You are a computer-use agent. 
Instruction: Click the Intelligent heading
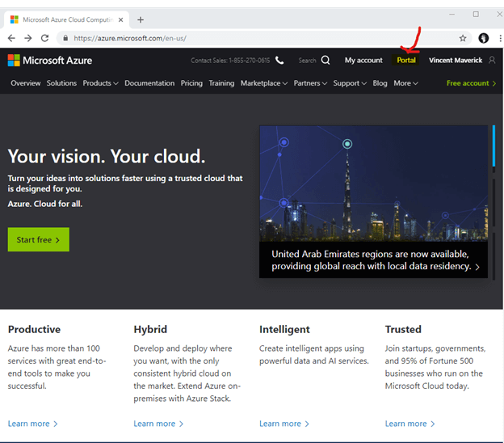(x=284, y=329)
